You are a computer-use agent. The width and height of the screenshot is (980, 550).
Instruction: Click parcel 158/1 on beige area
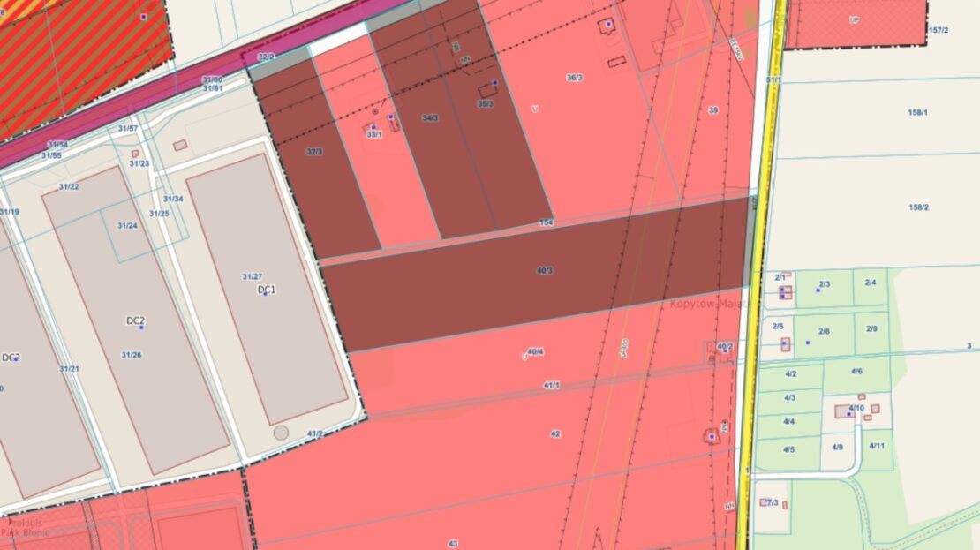[x=917, y=113]
